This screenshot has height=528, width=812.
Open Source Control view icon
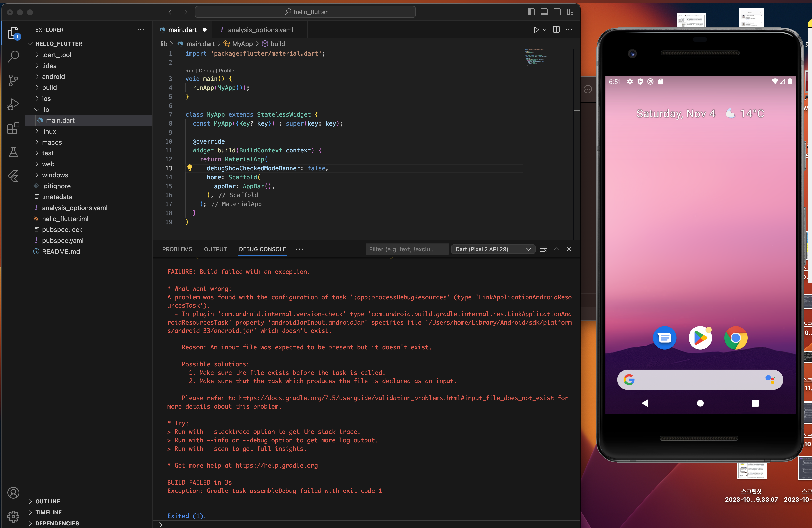(13, 80)
